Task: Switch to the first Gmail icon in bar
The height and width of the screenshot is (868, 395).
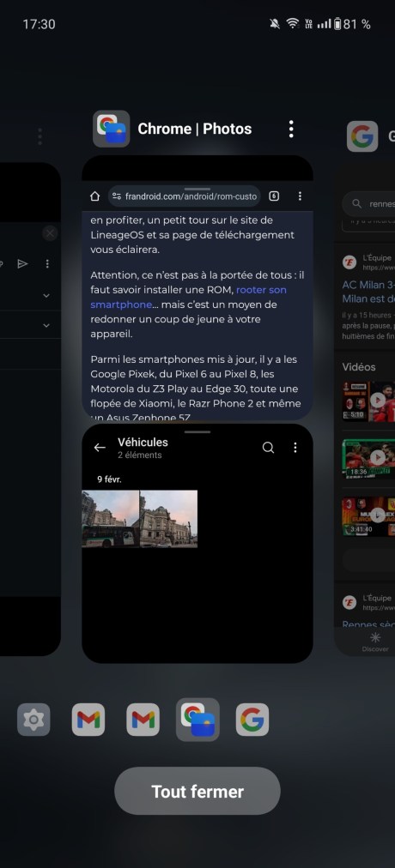Action: click(x=88, y=720)
